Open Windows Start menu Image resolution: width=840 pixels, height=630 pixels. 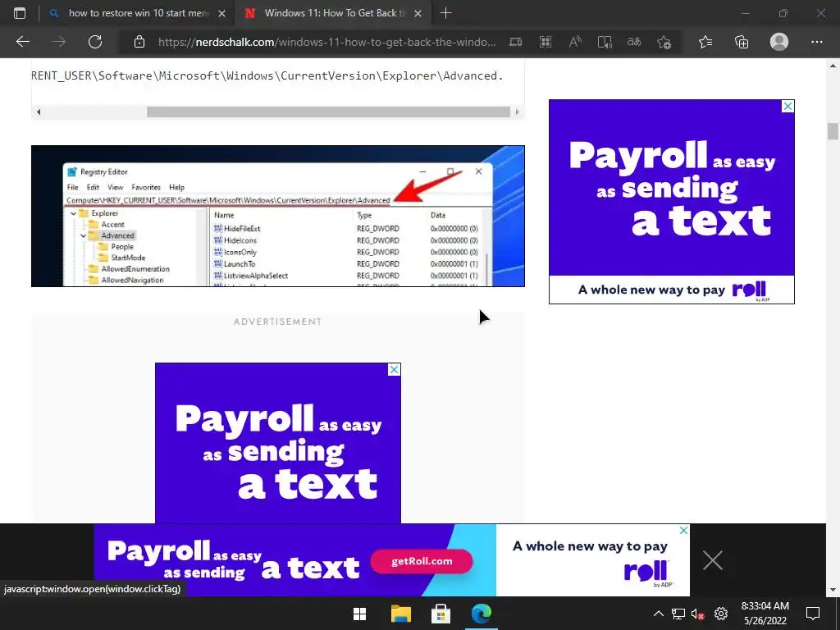pyautogui.click(x=360, y=614)
